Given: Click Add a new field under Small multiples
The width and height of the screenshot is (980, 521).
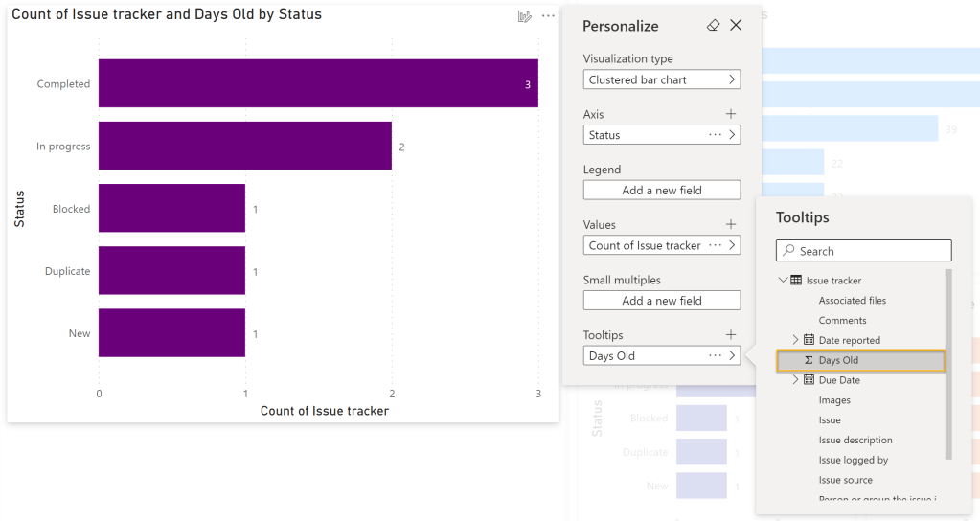Looking at the screenshot, I should tap(661, 301).
